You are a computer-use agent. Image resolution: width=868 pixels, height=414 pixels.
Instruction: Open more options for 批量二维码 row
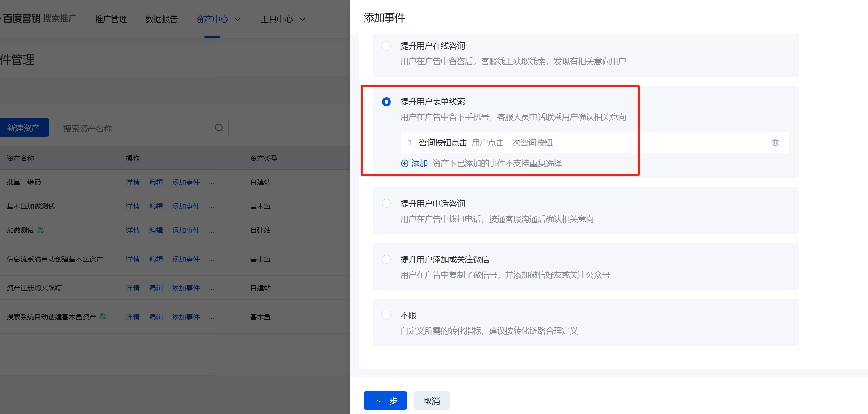[212, 182]
